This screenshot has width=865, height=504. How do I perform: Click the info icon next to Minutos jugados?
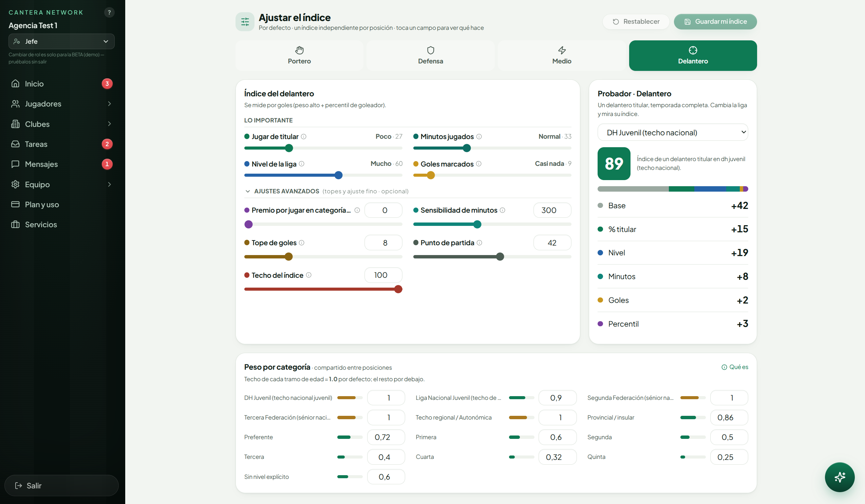479,137
